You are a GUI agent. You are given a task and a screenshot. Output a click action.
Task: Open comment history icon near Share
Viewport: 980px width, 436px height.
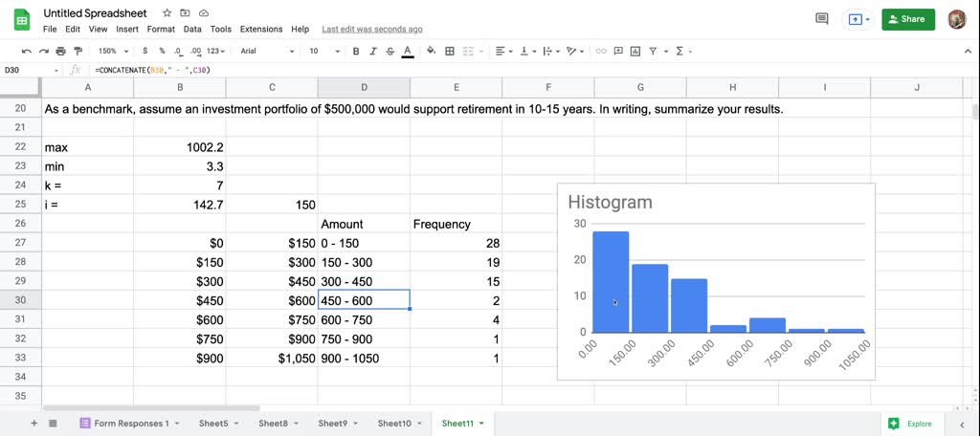(x=821, y=19)
